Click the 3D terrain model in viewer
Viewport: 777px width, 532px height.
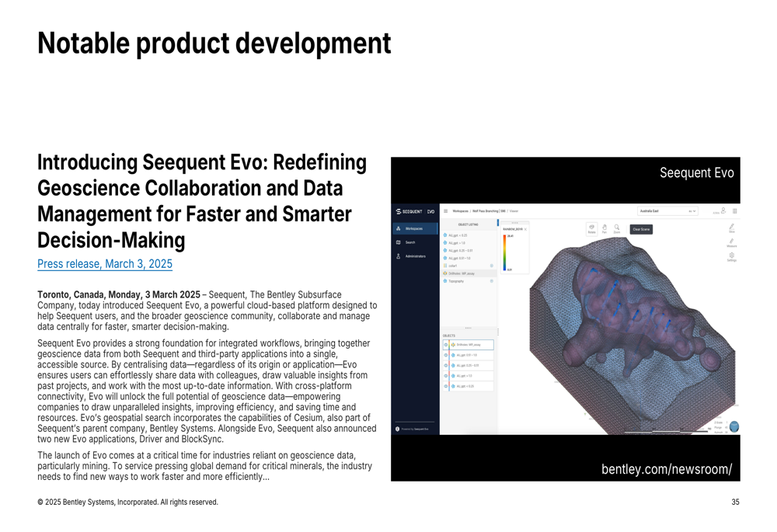tap(632, 337)
